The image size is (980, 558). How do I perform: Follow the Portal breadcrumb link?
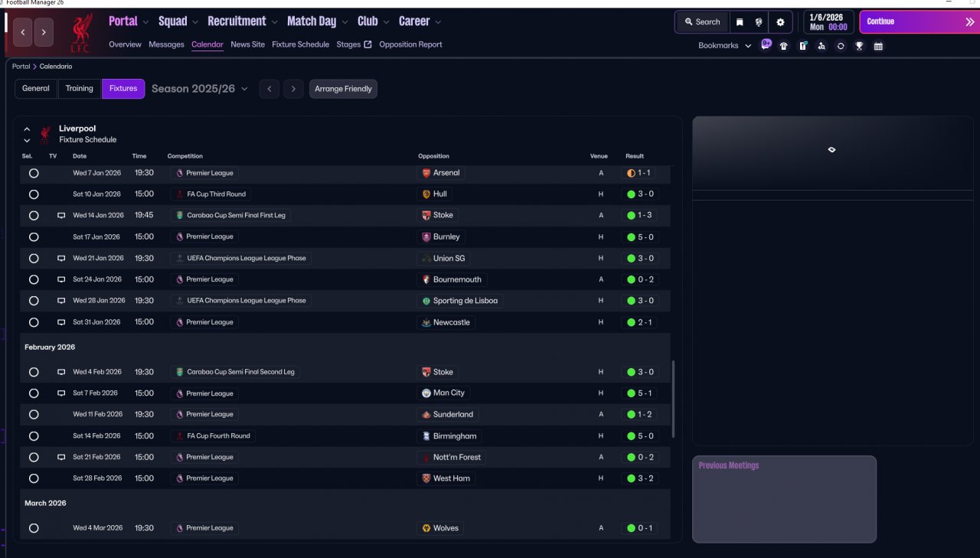click(21, 67)
